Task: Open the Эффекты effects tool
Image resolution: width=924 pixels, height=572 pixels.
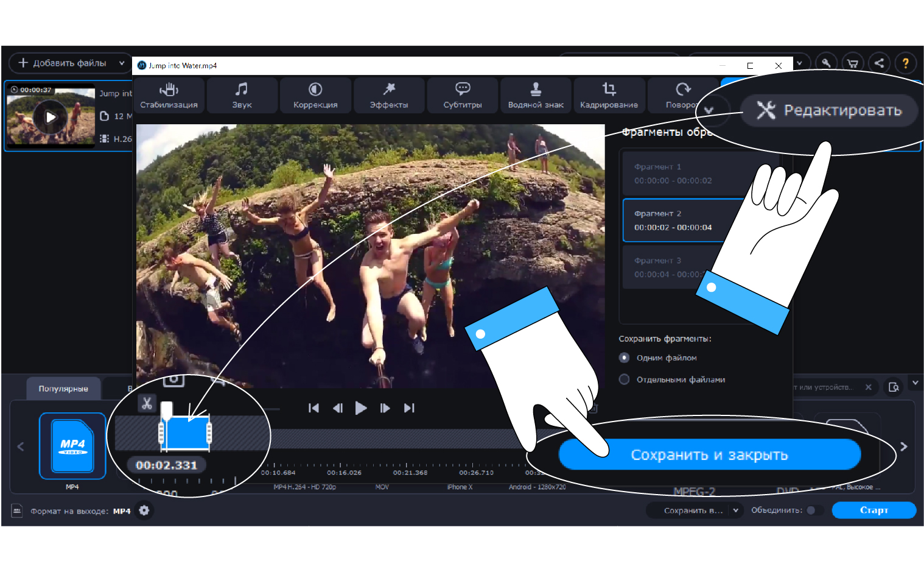Action: (389, 96)
